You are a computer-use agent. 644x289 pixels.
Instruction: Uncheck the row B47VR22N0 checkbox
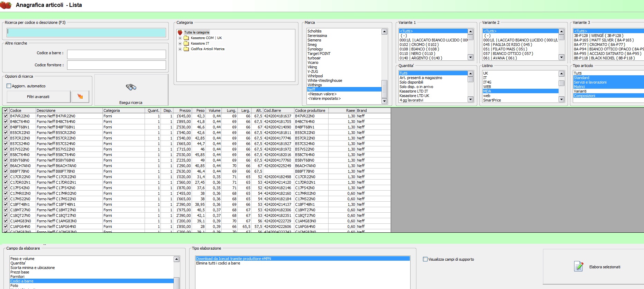(6, 116)
